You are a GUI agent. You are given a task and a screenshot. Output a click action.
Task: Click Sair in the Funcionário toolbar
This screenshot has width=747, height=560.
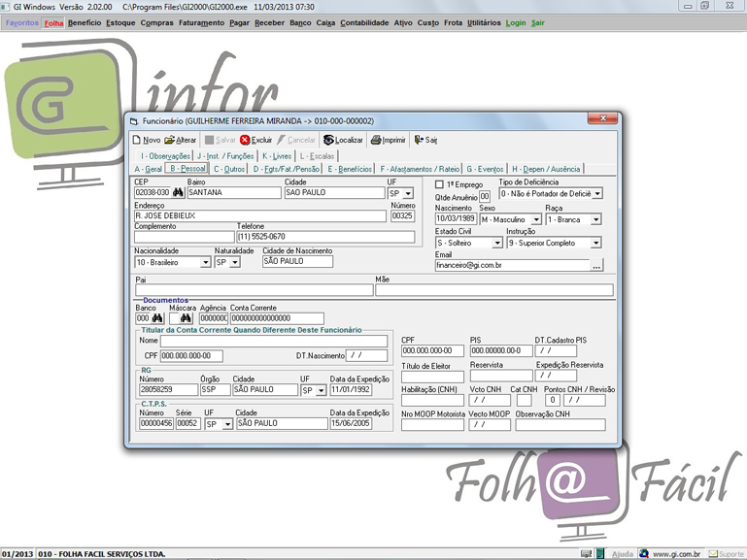pos(425,140)
